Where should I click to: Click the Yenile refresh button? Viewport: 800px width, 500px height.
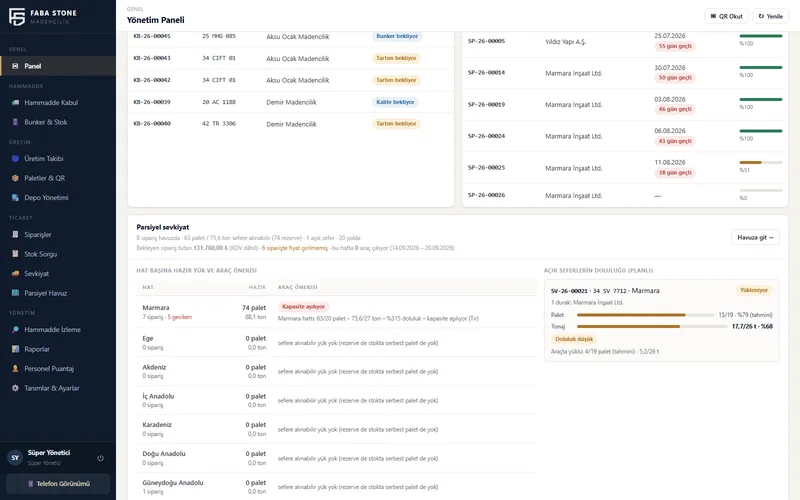(770, 16)
